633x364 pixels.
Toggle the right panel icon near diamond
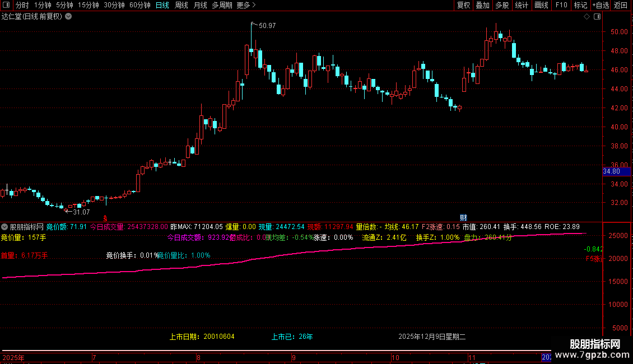coord(597,17)
